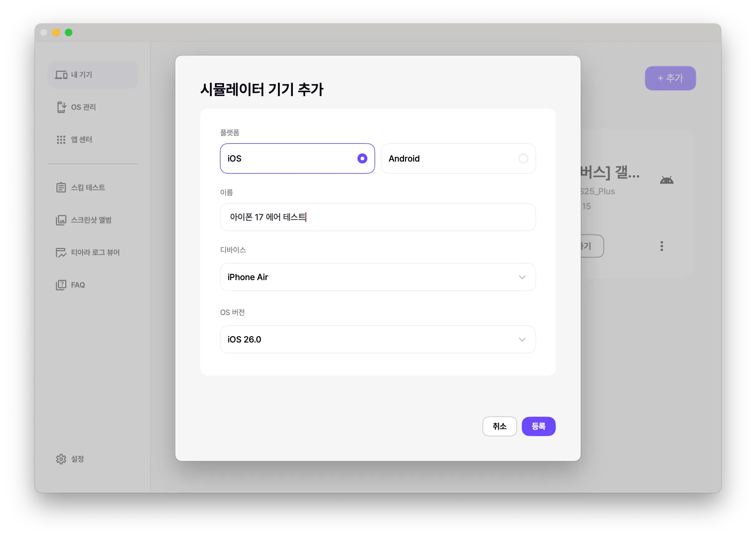Open the OS 관리 sidebar menu
The image size is (756, 539).
[93, 107]
